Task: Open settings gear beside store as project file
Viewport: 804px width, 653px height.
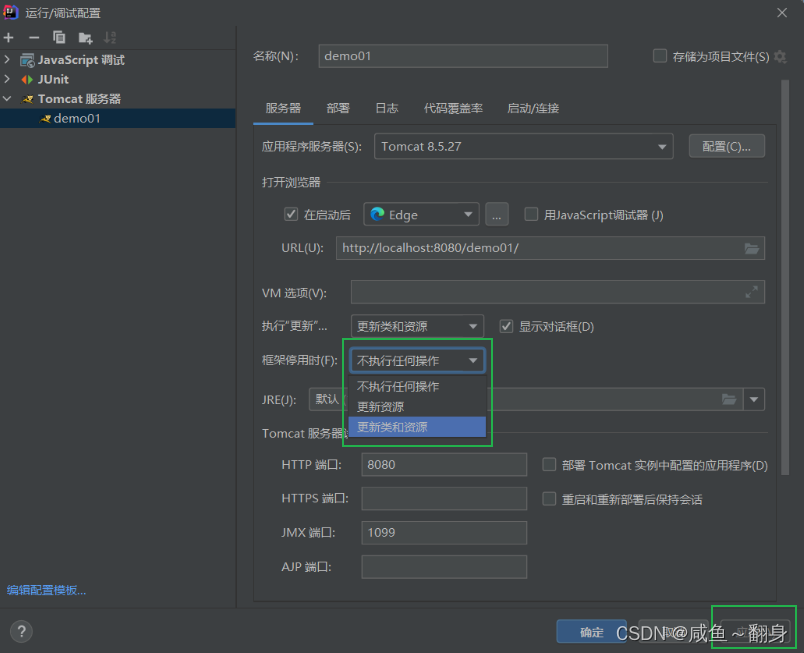Action: tap(780, 56)
